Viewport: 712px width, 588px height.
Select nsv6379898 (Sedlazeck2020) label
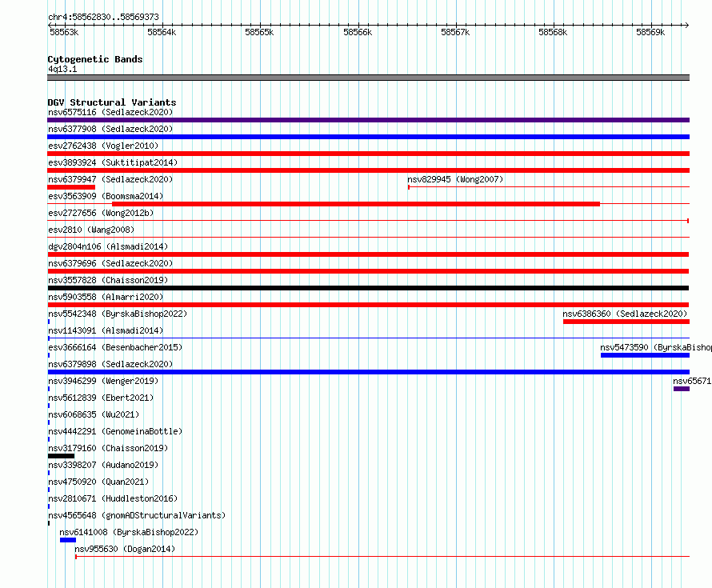click(x=110, y=364)
